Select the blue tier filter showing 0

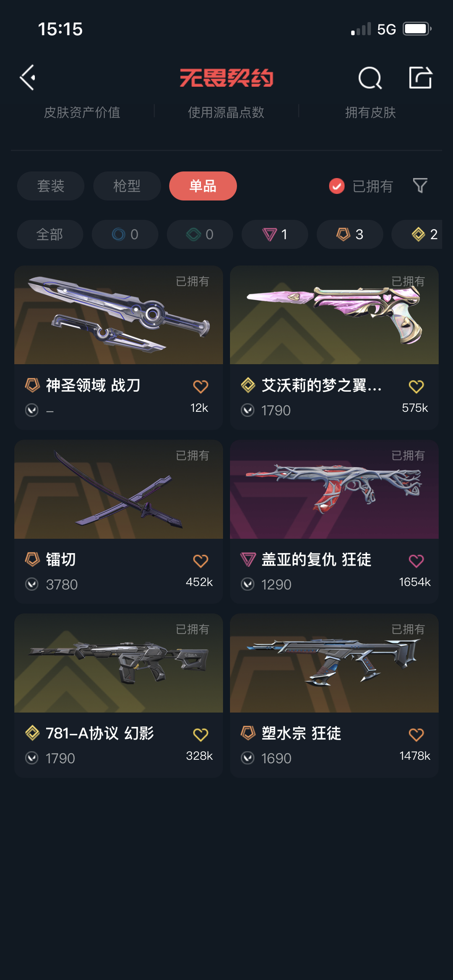click(125, 234)
